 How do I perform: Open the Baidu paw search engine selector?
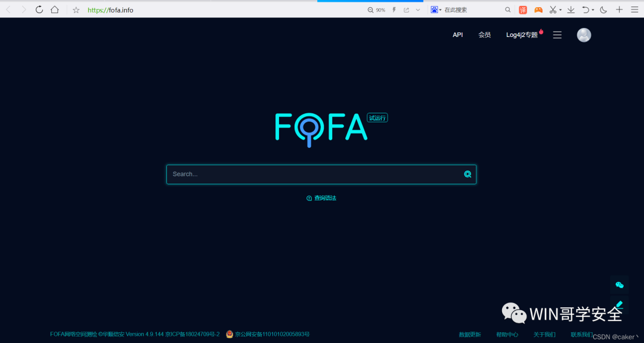click(436, 10)
